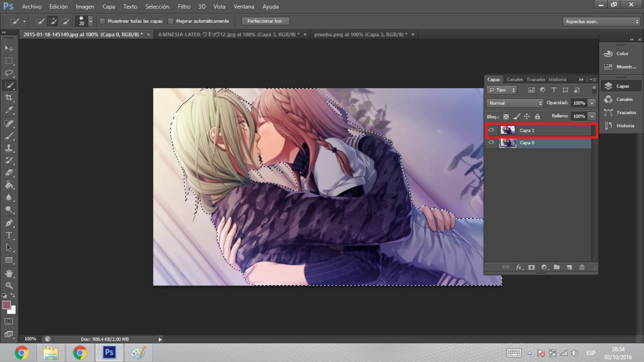This screenshot has width=644, height=362.
Task: Open the fx layer style menu
Action: coord(519,267)
